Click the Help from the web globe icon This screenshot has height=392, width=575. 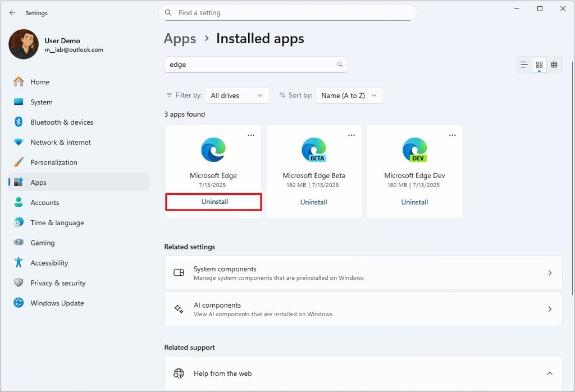click(179, 373)
